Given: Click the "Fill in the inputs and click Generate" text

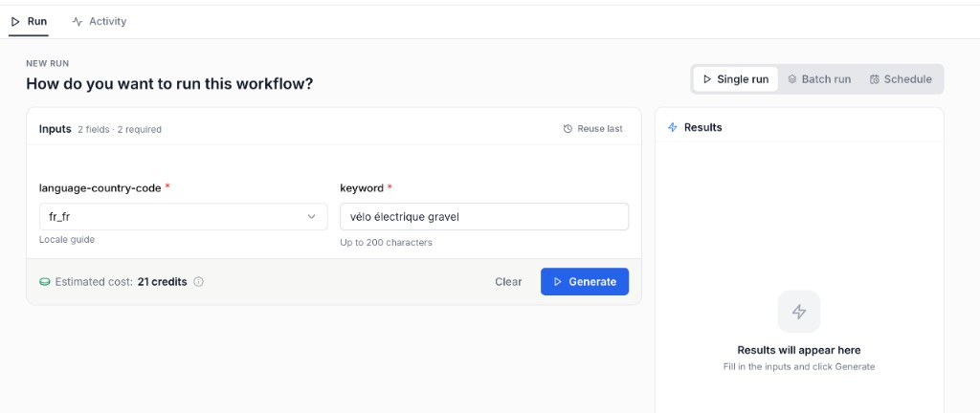Looking at the screenshot, I should 799,367.
